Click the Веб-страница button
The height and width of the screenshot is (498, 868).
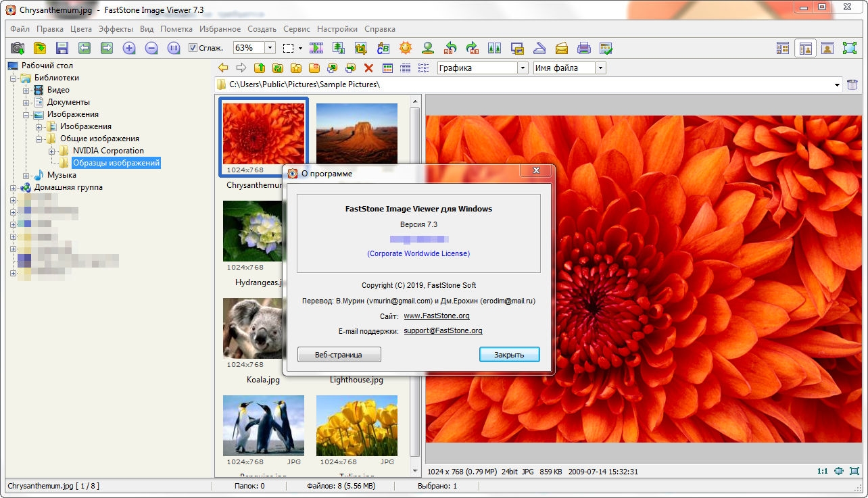point(339,355)
